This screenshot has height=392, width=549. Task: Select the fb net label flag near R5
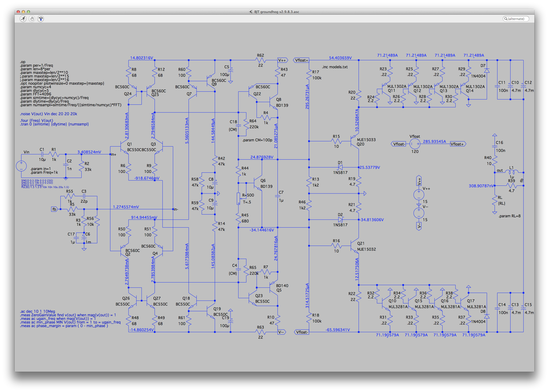(54, 209)
